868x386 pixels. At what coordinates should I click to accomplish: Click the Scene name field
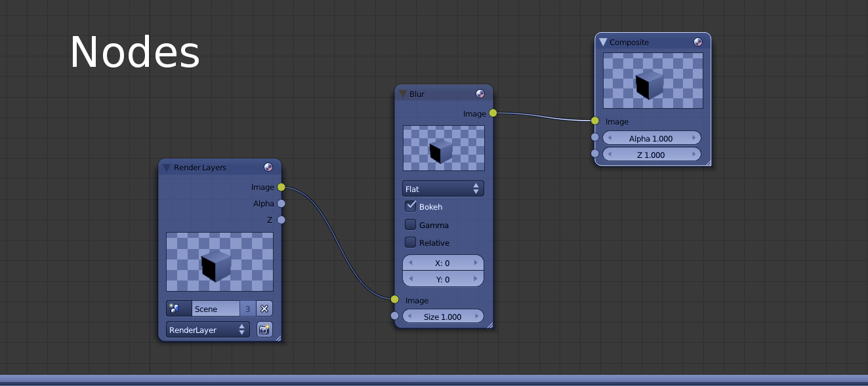[216, 309]
